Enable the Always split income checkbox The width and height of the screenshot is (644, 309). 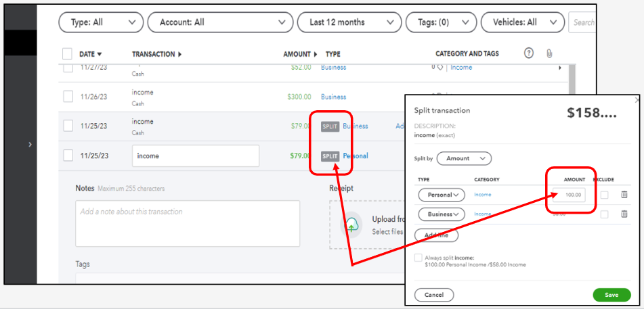click(418, 258)
